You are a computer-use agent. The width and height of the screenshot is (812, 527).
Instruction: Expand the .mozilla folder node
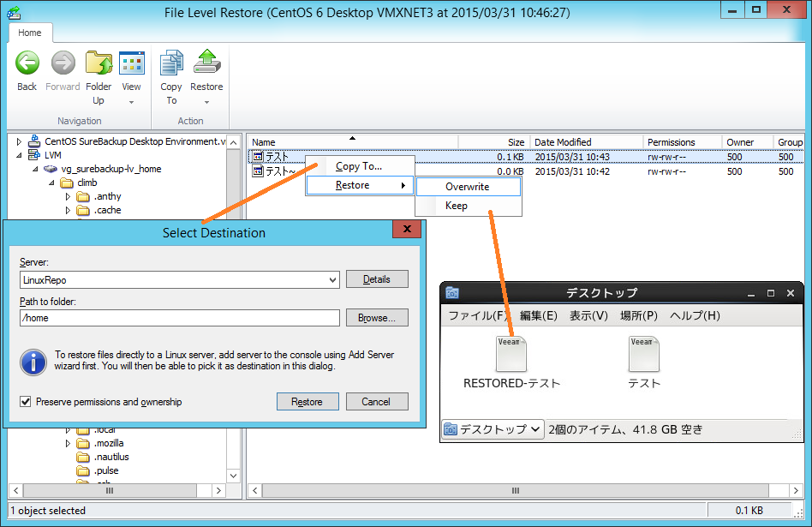68,443
